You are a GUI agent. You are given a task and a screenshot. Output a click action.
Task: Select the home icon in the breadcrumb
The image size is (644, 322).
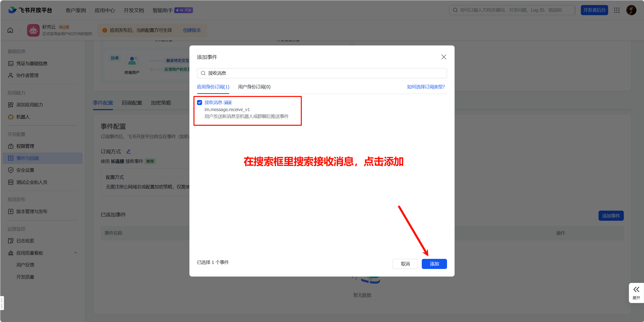10,30
